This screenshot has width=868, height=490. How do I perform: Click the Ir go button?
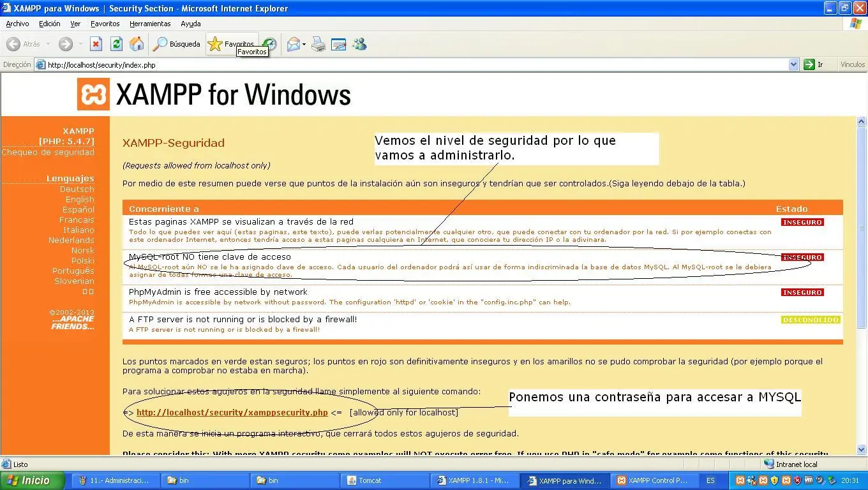coord(814,64)
